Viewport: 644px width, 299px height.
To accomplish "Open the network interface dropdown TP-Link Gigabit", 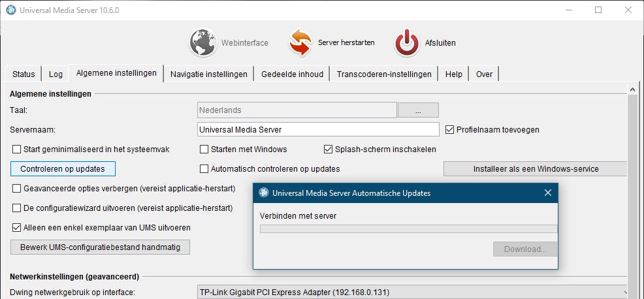I will click(x=412, y=292).
